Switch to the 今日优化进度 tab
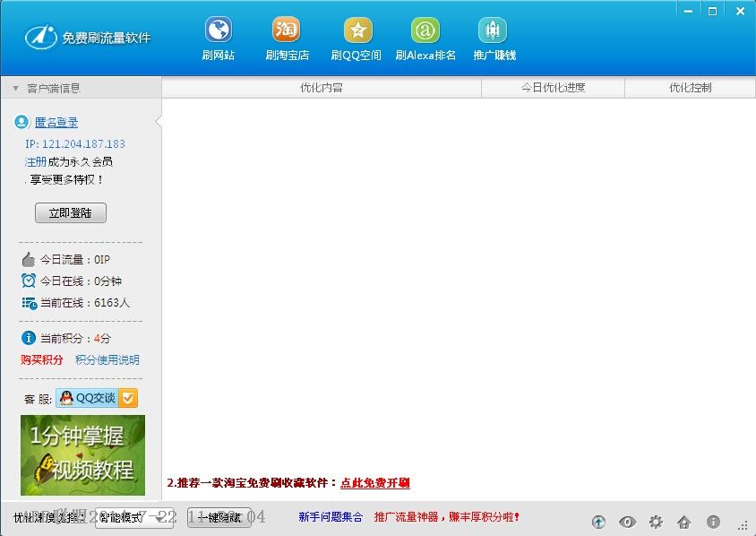The image size is (756, 536). [553, 87]
